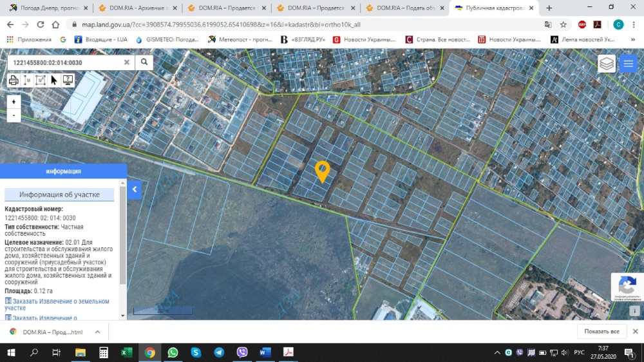Collapse the information side panel
The width and height of the screenshot is (644, 362).
click(135, 189)
